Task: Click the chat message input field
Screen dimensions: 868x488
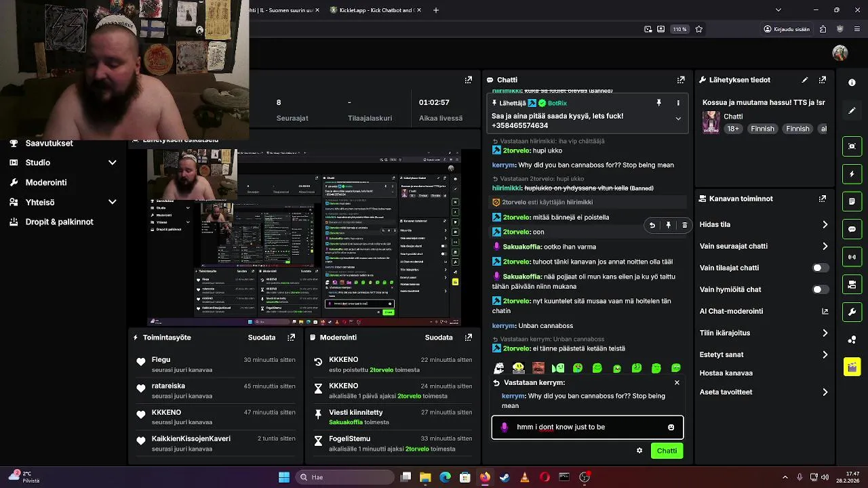Action: pyautogui.click(x=587, y=428)
